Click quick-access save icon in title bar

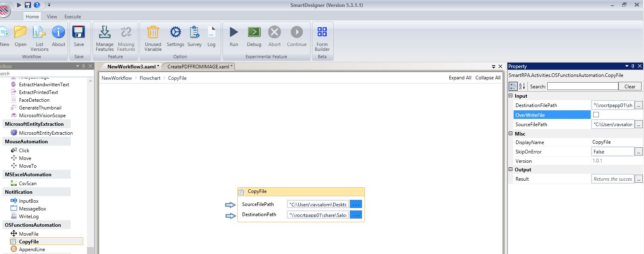tap(28, 5)
